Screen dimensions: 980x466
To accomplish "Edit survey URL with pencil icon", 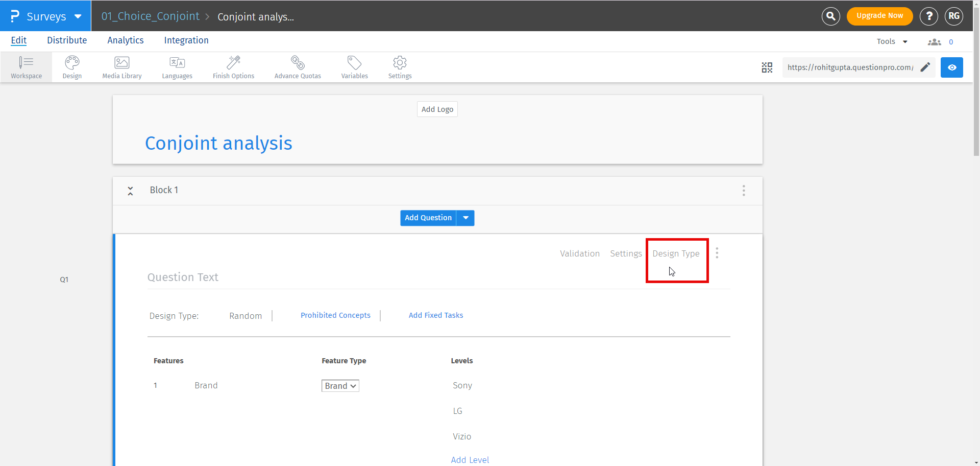I will [x=925, y=67].
